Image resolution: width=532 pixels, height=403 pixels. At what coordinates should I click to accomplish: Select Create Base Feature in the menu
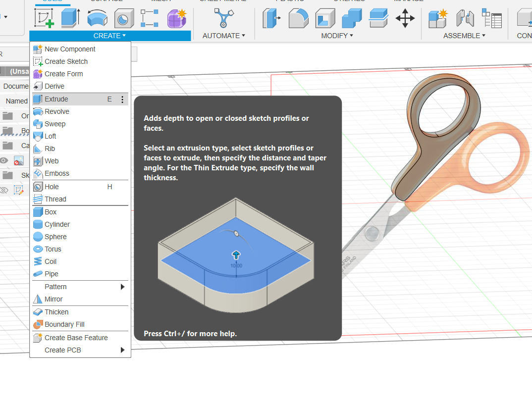coord(80,338)
